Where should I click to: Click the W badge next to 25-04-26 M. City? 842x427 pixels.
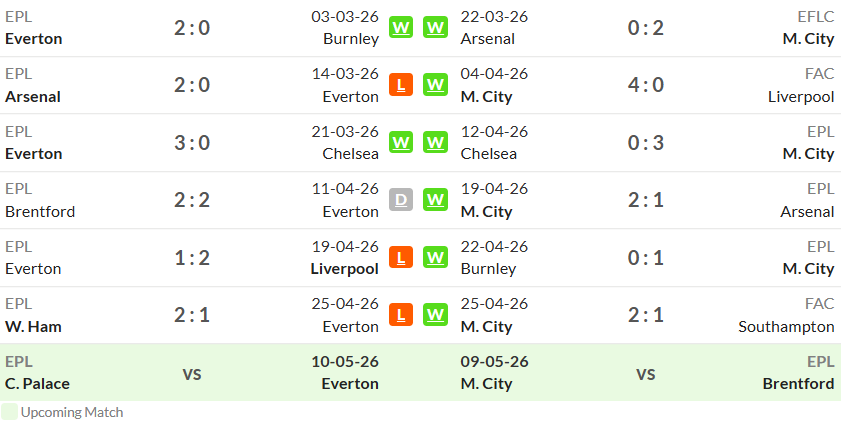[435, 315]
